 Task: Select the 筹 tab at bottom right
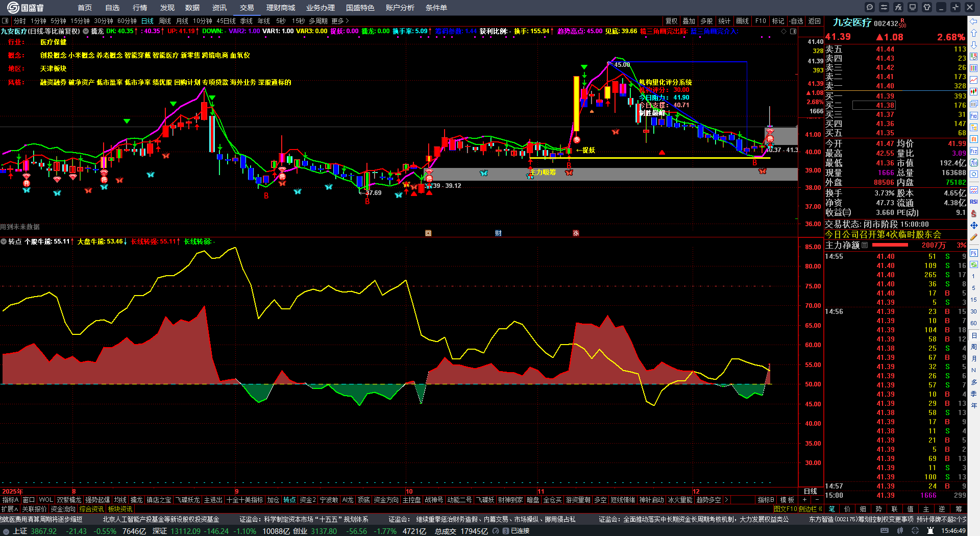point(959,509)
